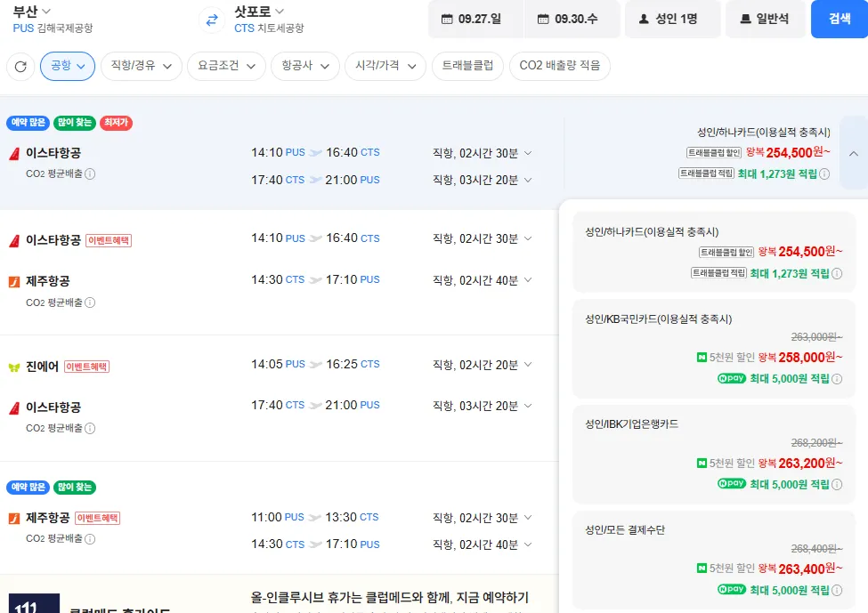This screenshot has width=868, height=613.
Task: Expand 진에어 14:05 PUS flight details
Action: (x=528, y=364)
